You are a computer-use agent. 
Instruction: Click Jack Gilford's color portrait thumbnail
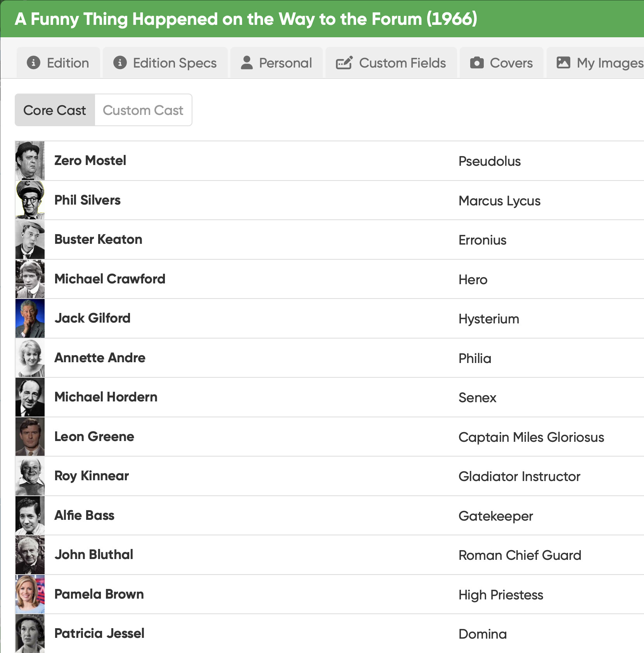[x=30, y=318]
